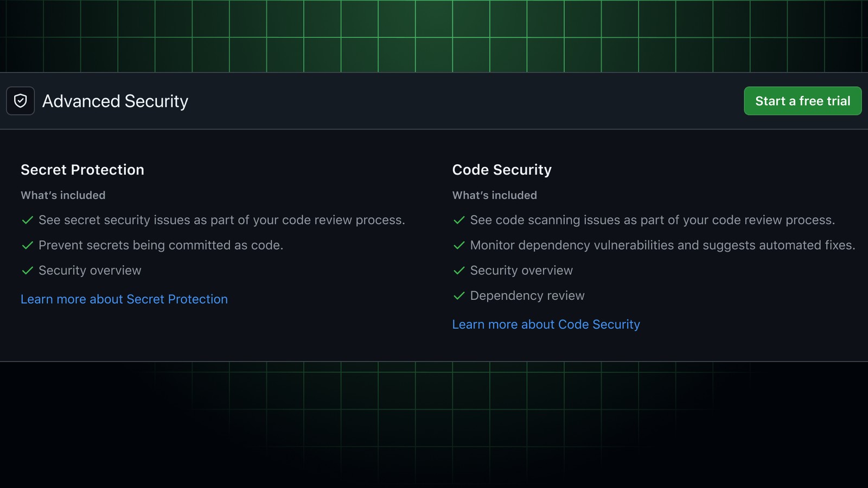Screen dimensions: 868x488
Task: Click checkmark beside Security overview under Secret Protection
Action: (27, 271)
